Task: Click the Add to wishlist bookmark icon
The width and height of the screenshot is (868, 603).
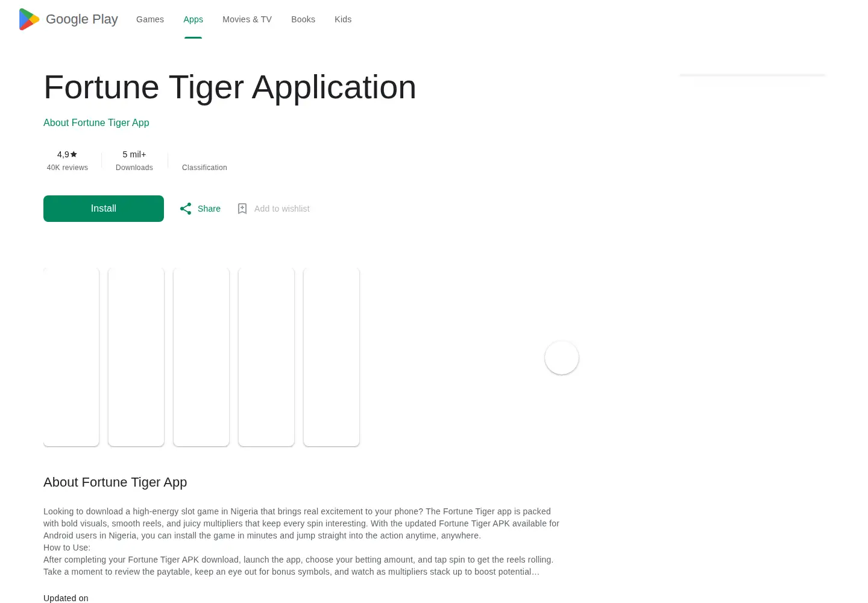Action: click(x=242, y=209)
